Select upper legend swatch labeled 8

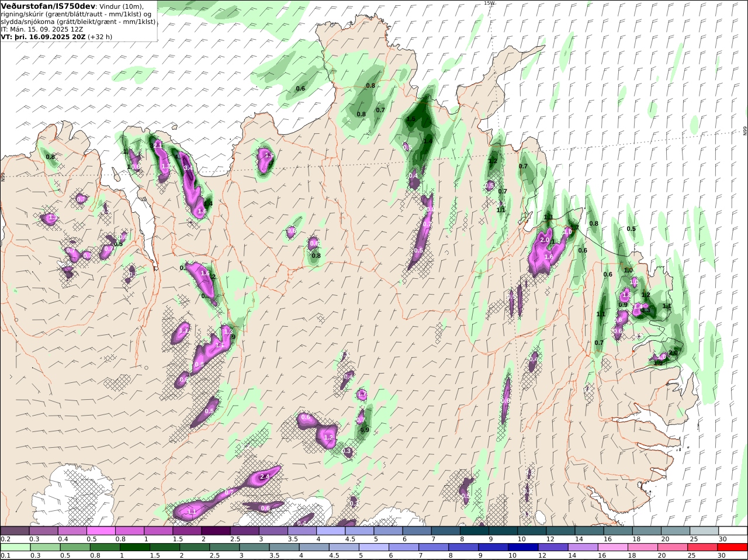coord(475,530)
